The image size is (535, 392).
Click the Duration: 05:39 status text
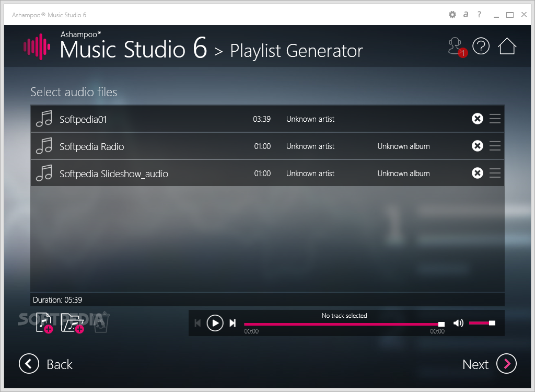[57, 300]
